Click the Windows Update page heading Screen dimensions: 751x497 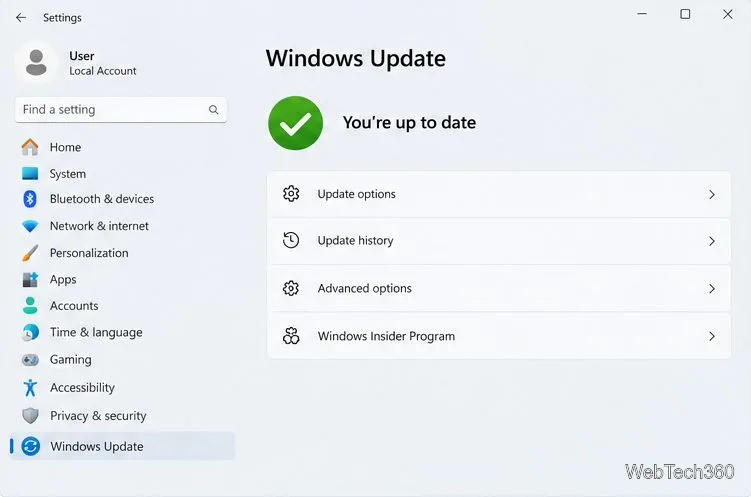tap(355, 59)
